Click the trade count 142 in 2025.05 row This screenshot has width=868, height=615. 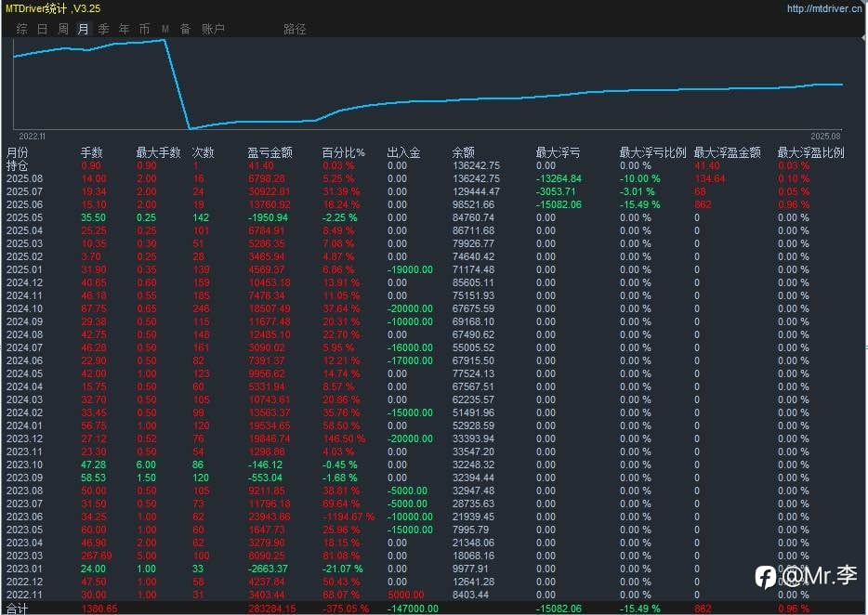201,217
